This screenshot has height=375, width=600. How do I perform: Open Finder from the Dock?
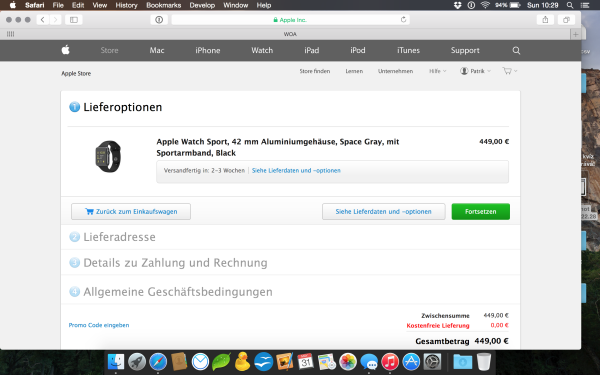click(116, 362)
